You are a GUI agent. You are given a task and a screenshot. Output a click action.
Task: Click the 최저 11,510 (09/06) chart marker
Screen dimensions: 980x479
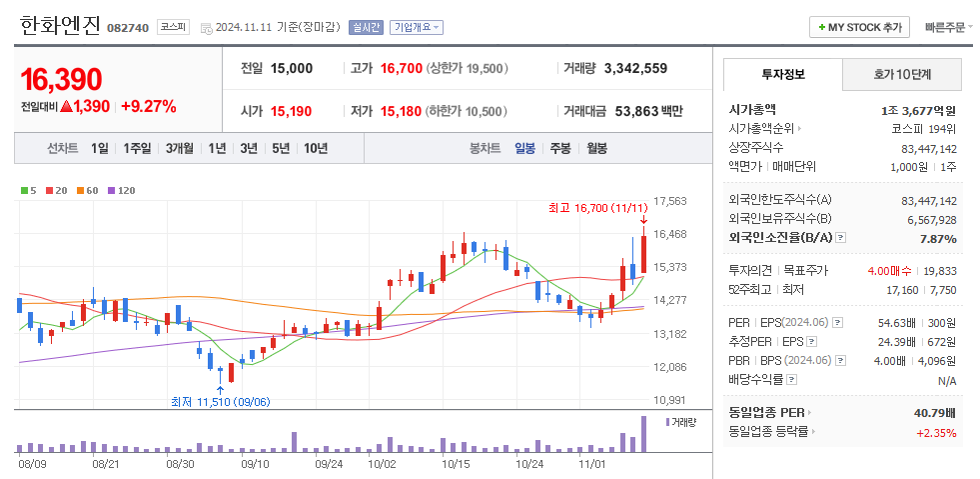[x=221, y=401]
